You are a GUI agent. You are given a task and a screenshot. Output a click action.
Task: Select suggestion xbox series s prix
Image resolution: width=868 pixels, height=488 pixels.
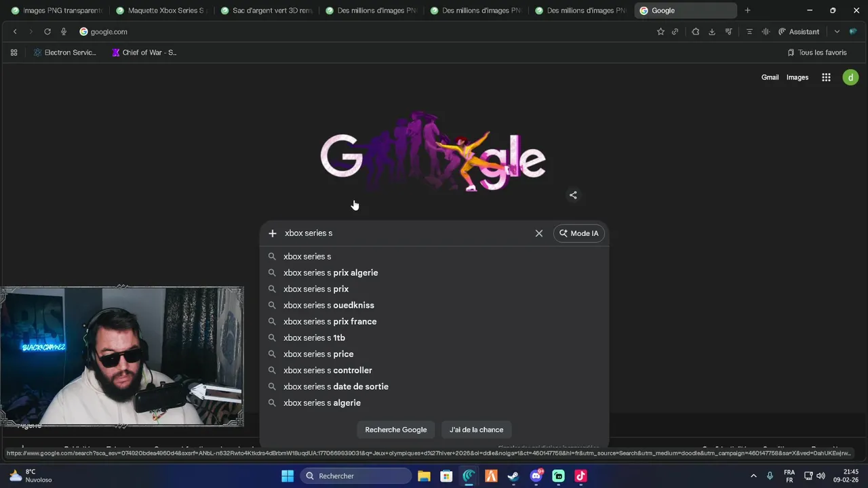pyautogui.click(x=434, y=289)
